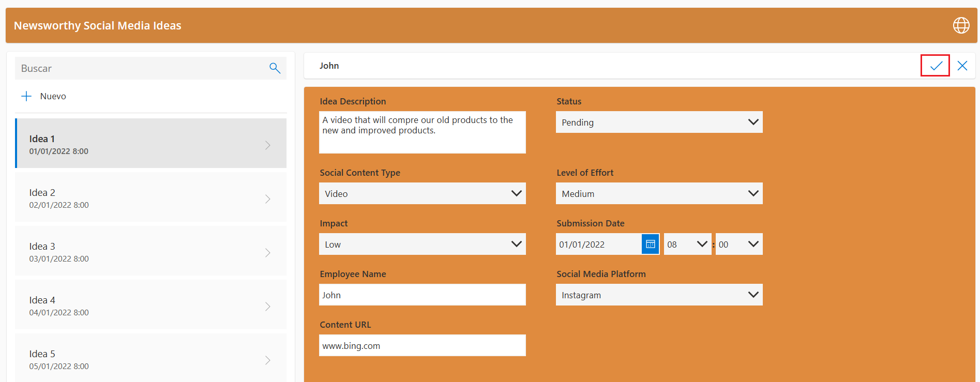Click the Status field label
Viewport: 980px width, 382px height.
coord(569,101)
